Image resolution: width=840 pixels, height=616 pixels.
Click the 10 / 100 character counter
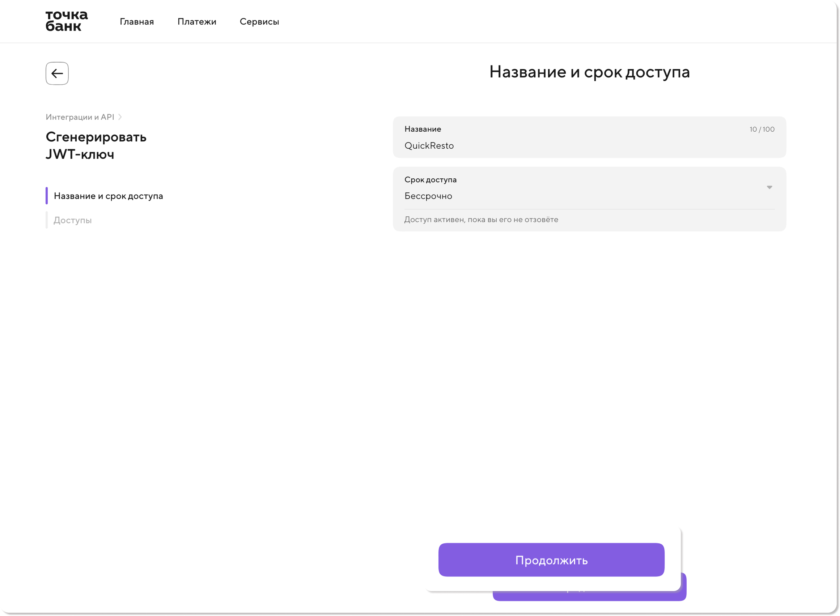(762, 129)
